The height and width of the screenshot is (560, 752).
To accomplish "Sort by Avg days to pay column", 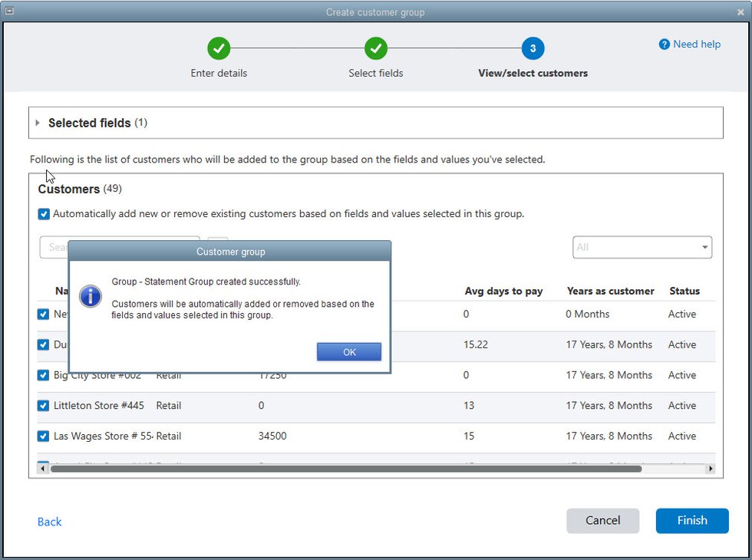I will tap(503, 291).
